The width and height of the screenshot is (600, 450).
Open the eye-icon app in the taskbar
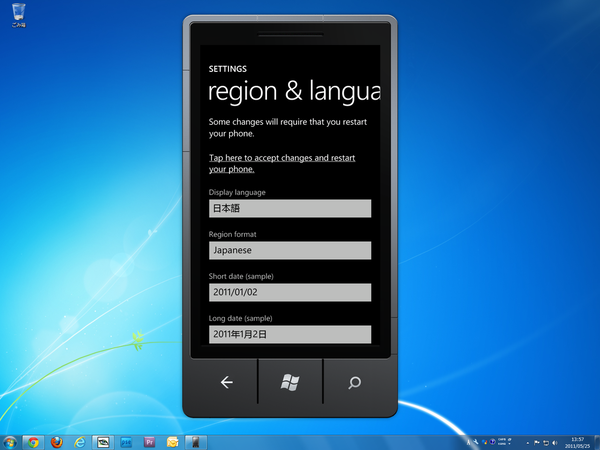pos(103,443)
